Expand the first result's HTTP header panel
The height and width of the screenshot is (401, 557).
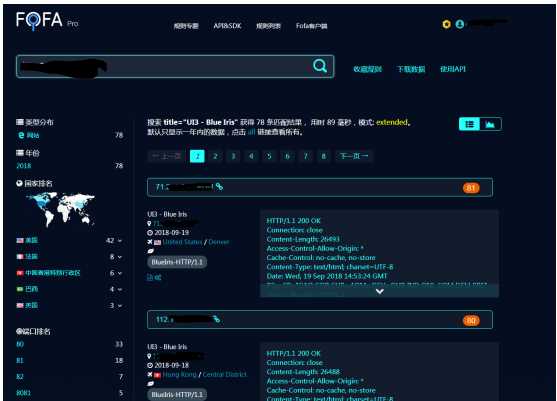(x=379, y=291)
